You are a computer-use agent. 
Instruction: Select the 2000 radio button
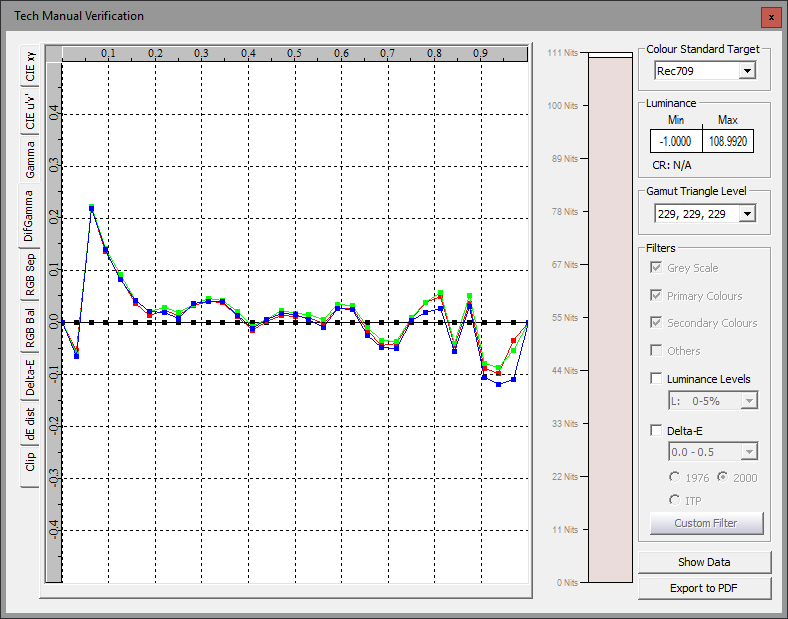722,477
